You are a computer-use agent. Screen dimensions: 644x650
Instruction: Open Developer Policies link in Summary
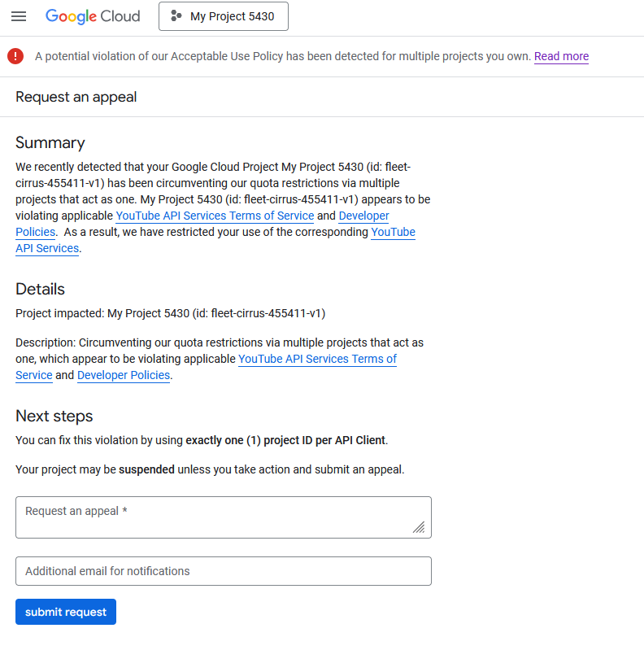pyautogui.click(x=363, y=216)
